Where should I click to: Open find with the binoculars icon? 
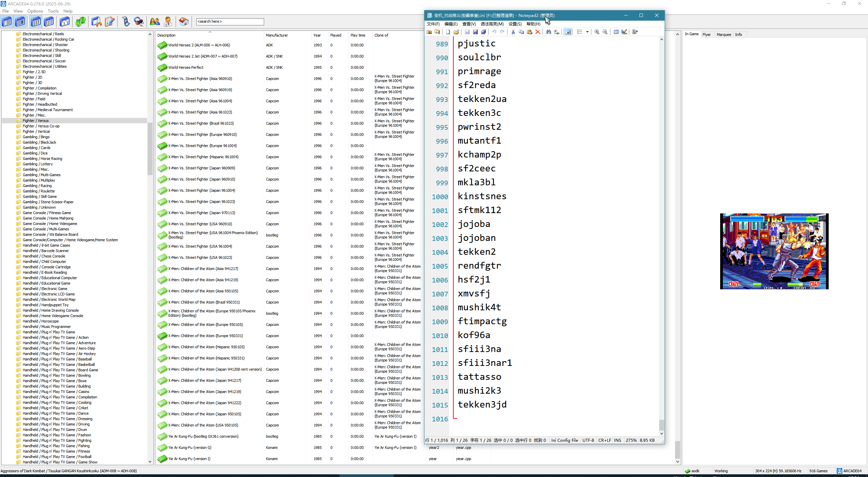click(x=548, y=32)
